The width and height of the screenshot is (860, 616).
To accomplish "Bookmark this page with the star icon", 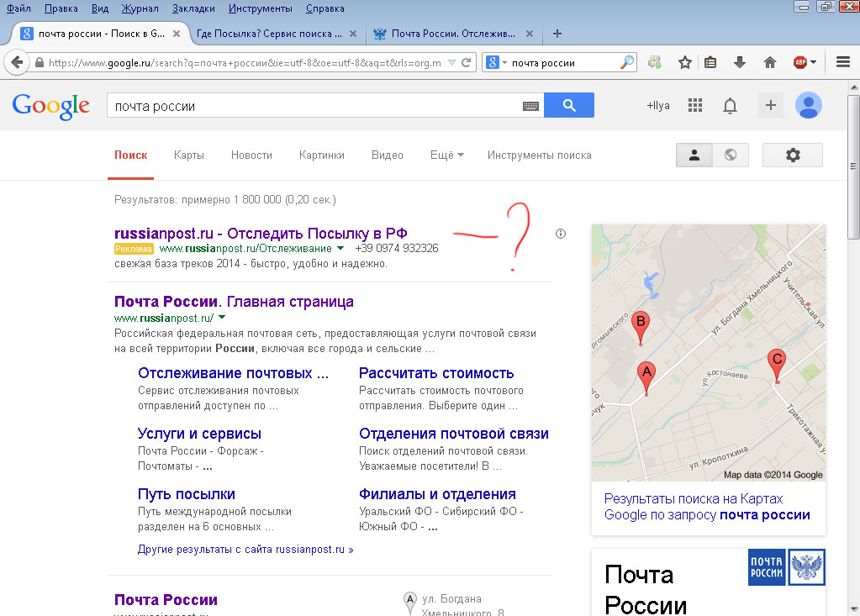I will [x=684, y=62].
